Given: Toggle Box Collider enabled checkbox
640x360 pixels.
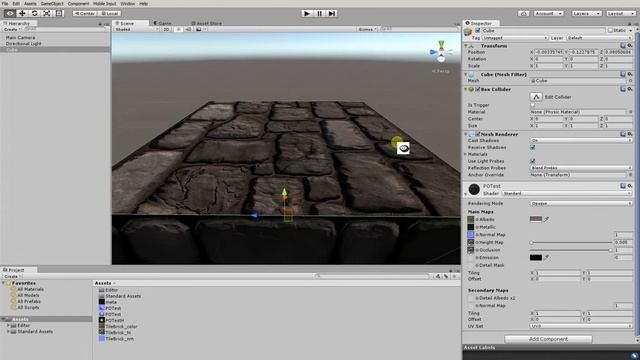Looking at the screenshot, I should click(478, 89).
